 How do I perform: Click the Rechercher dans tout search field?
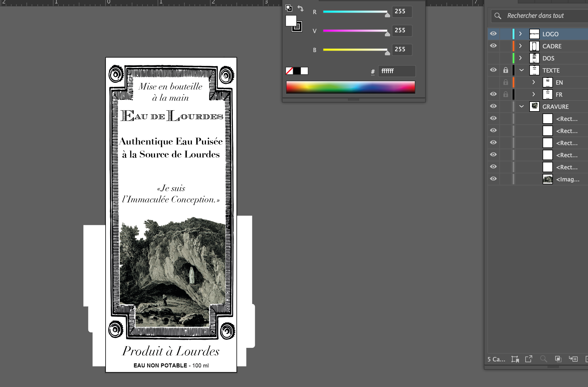539,16
